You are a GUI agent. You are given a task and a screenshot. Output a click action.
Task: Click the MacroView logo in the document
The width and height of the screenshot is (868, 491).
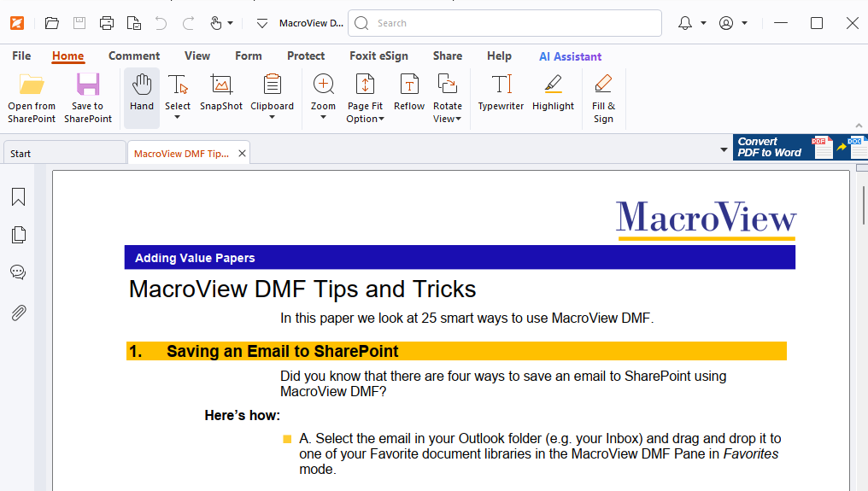tap(706, 219)
